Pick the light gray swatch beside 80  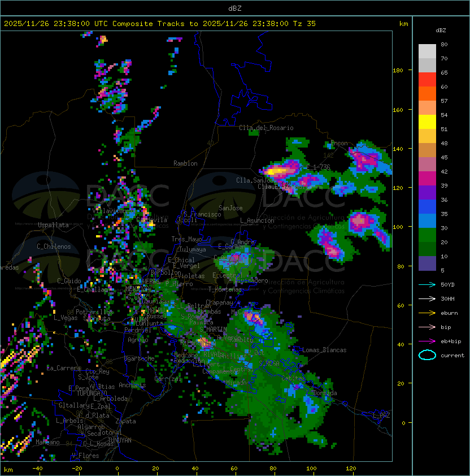[427, 51]
